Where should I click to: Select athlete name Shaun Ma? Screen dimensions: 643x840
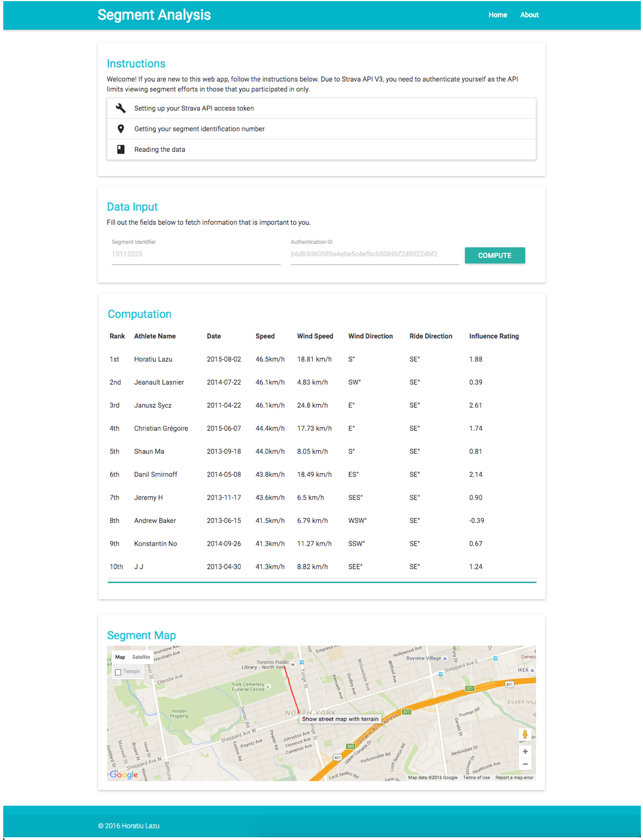[x=149, y=452]
